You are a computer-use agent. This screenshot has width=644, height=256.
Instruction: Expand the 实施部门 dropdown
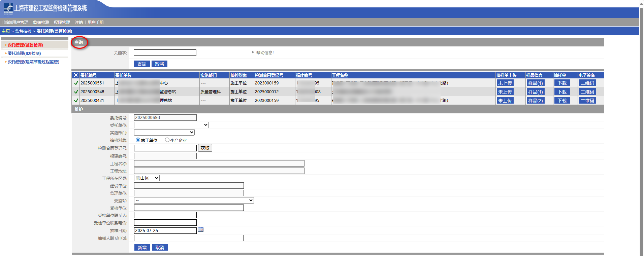click(164, 133)
